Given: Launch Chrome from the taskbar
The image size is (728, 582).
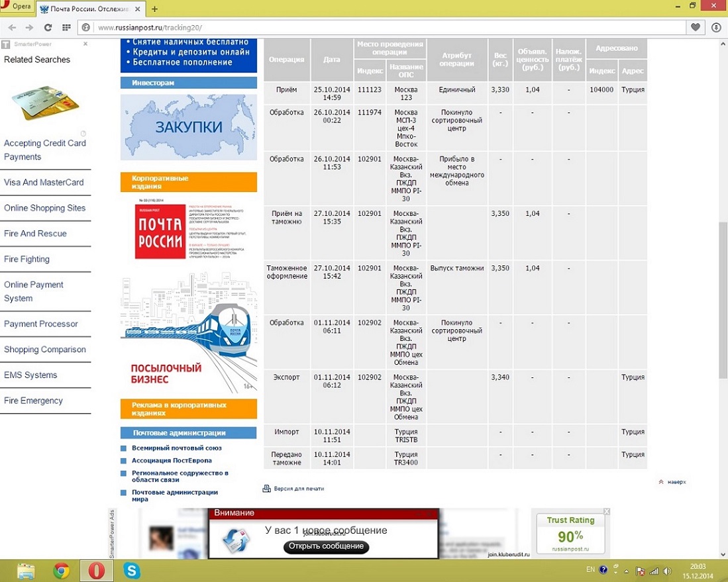Looking at the screenshot, I should click(x=62, y=570).
